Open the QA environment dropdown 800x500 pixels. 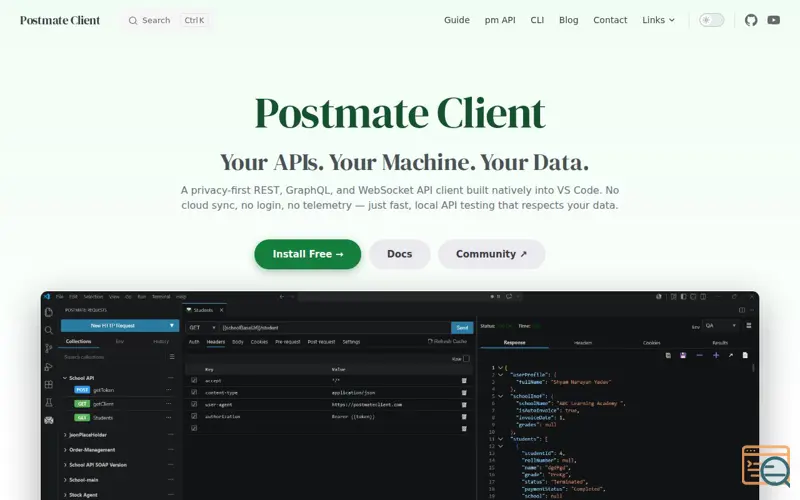tap(720, 326)
